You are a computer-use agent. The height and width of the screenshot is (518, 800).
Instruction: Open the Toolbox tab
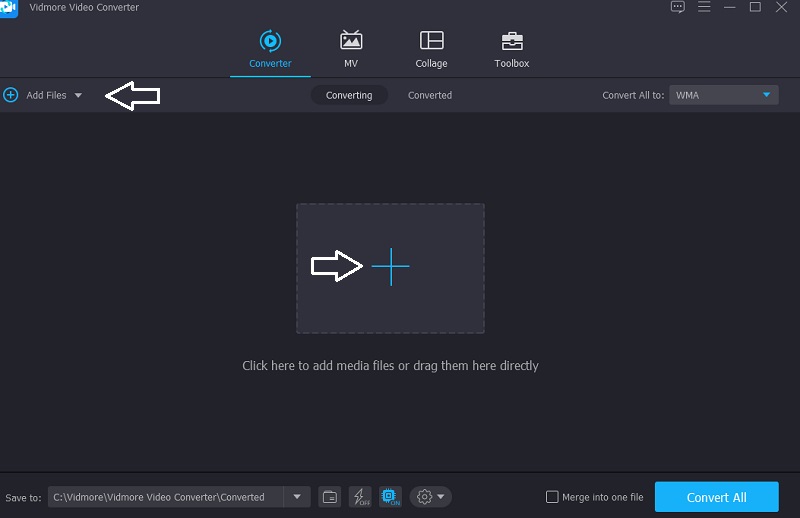511,49
